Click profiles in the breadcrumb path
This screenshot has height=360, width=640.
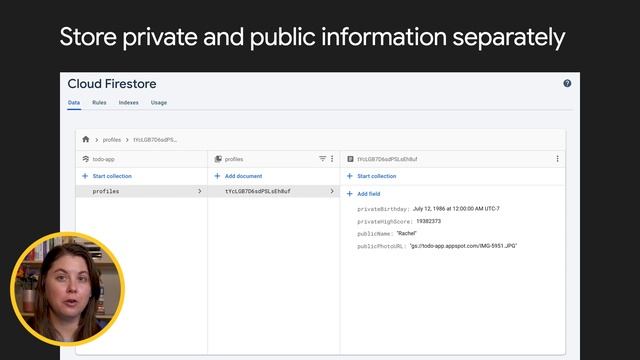click(112, 140)
